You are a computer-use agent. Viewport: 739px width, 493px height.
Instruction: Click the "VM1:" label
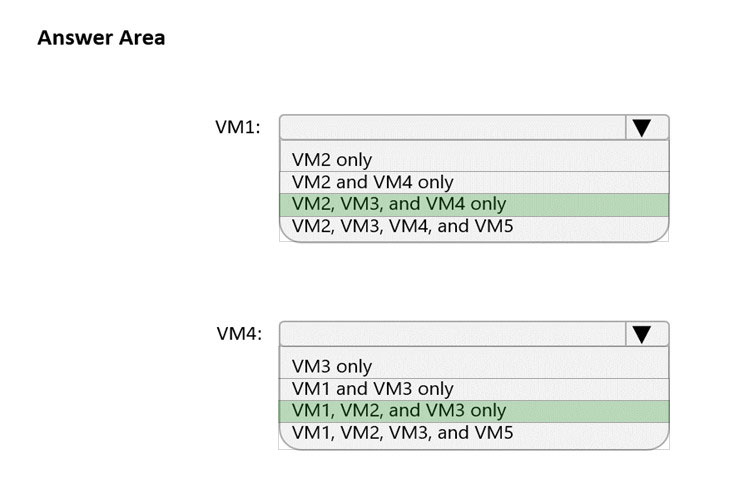pyautogui.click(x=238, y=127)
